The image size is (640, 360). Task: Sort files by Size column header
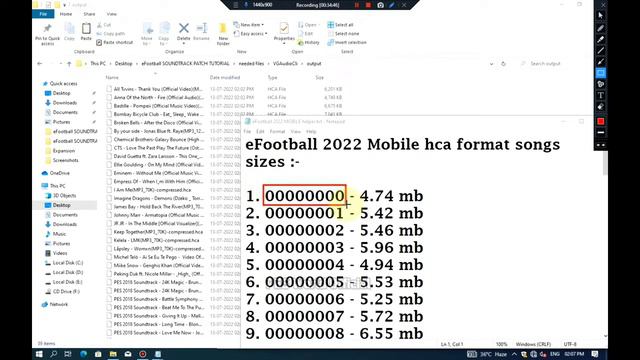[x=320, y=77]
